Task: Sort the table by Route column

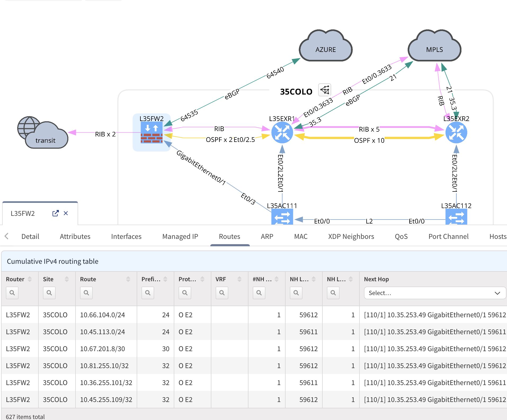Action: click(x=128, y=279)
